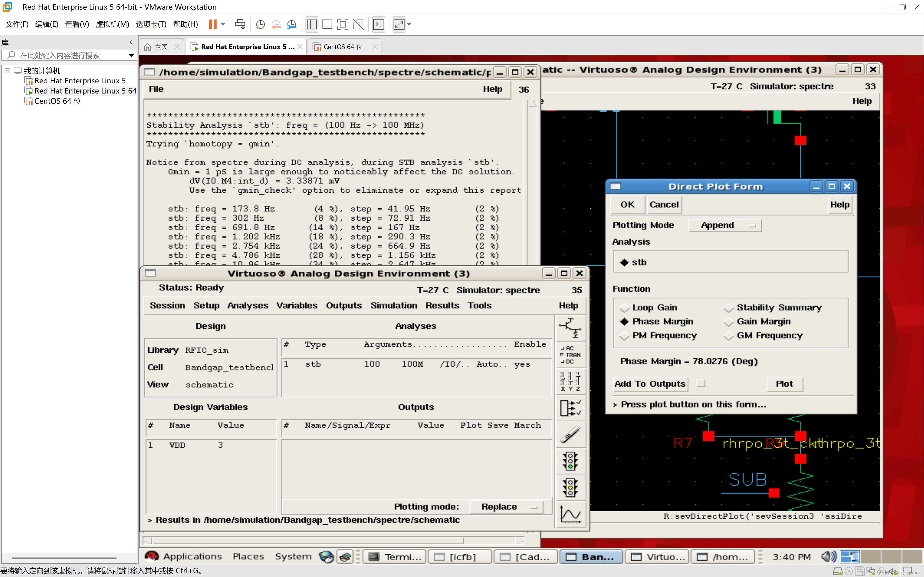
Task: Click the Plot Outputs waveform icon
Action: pos(570,514)
